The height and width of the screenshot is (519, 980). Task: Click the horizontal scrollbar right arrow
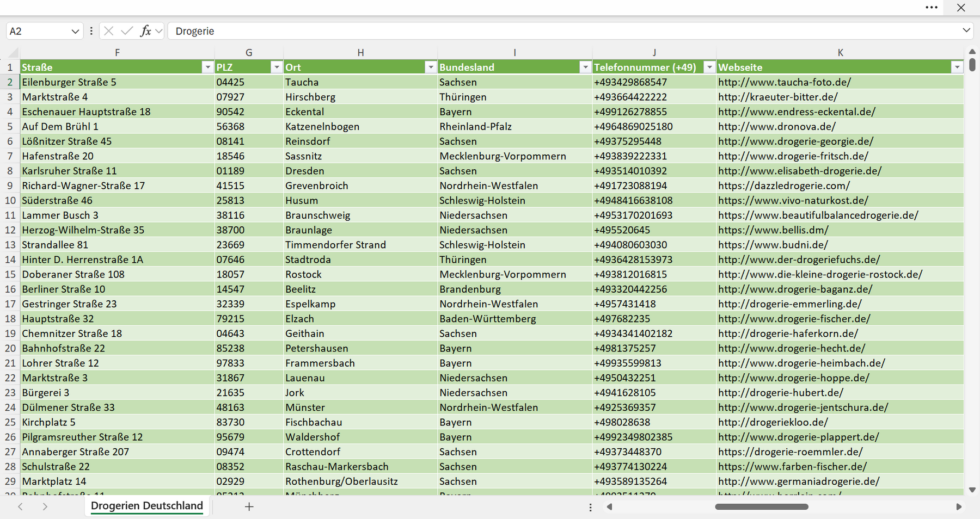[x=959, y=506]
